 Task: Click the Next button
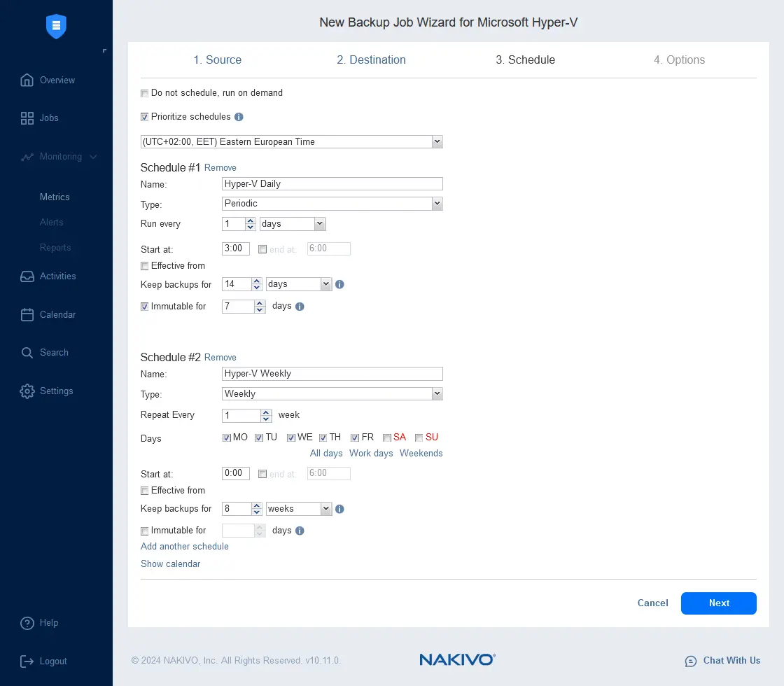(718, 603)
